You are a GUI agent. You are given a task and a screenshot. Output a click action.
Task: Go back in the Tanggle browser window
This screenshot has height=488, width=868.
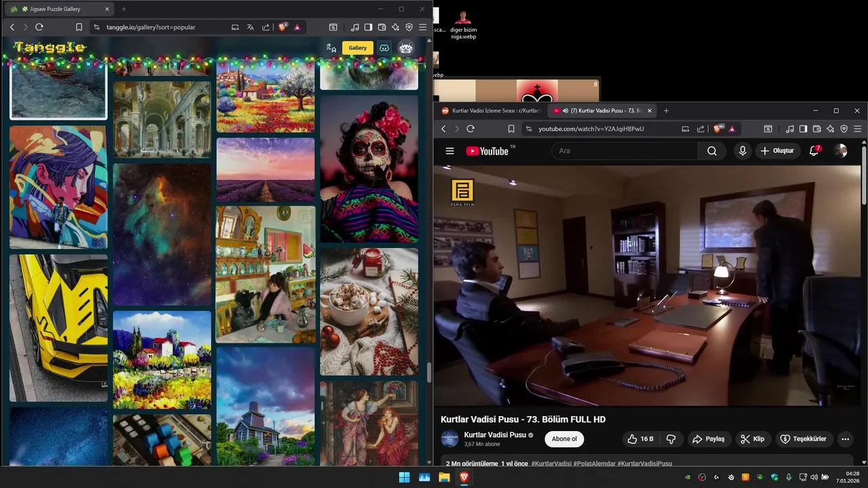(x=12, y=27)
